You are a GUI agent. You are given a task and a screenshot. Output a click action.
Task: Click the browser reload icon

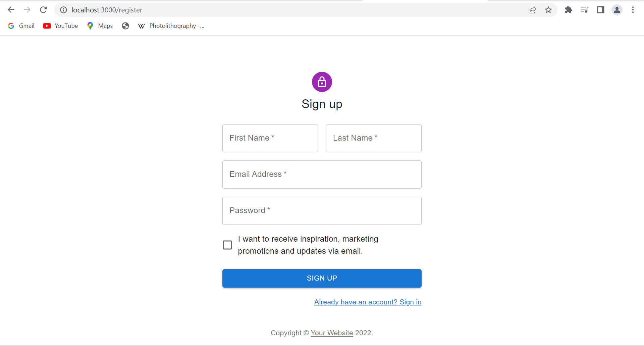[44, 10]
